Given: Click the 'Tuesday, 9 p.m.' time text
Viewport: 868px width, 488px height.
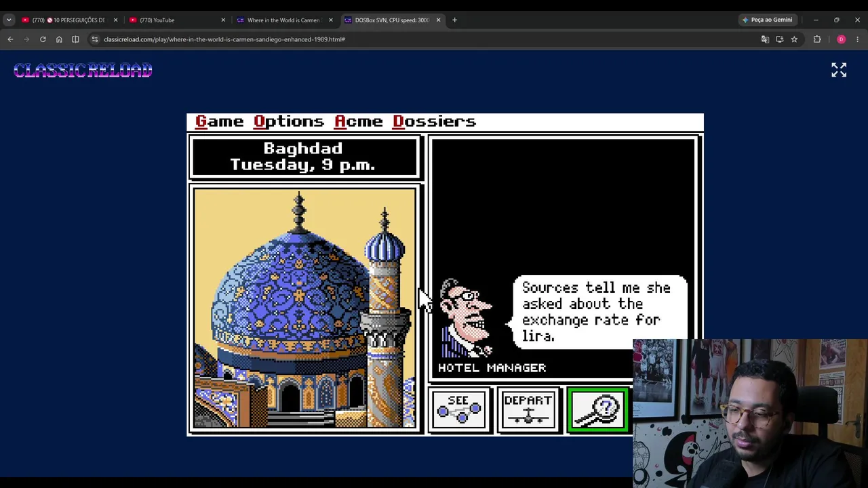Looking at the screenshot, I should point(302,165).
